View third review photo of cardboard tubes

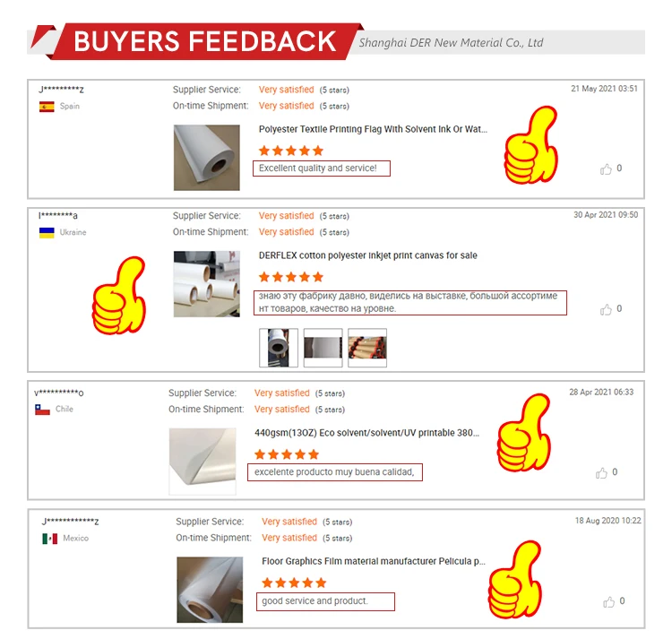(x=367, y=348)
